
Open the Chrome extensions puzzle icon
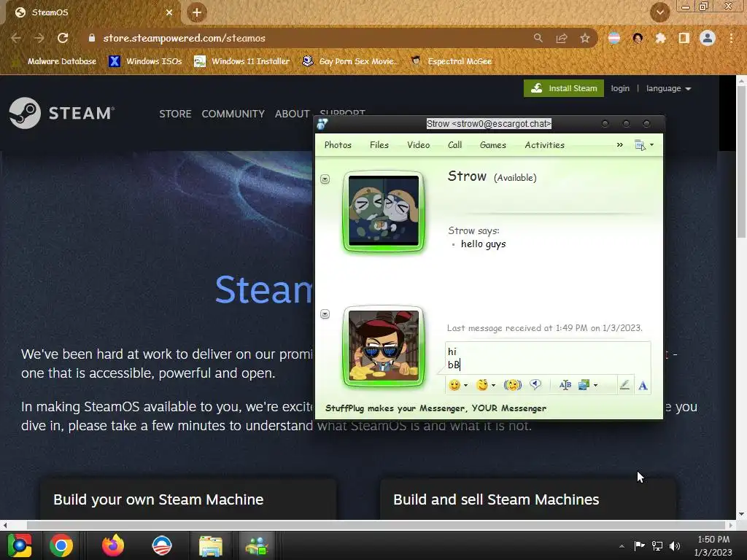(x=660, y=38)
